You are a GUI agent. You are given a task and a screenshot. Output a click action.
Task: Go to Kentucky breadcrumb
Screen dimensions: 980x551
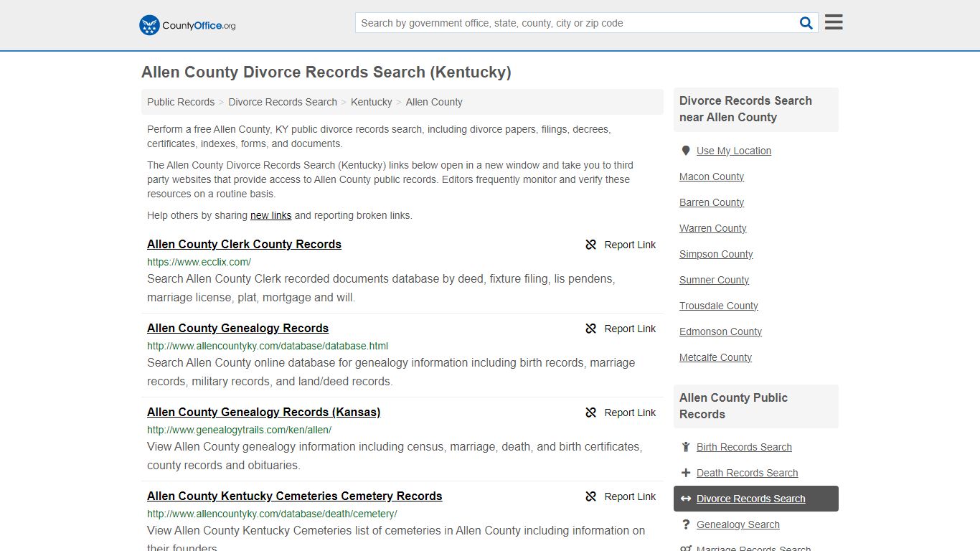[x=372, y=102]
